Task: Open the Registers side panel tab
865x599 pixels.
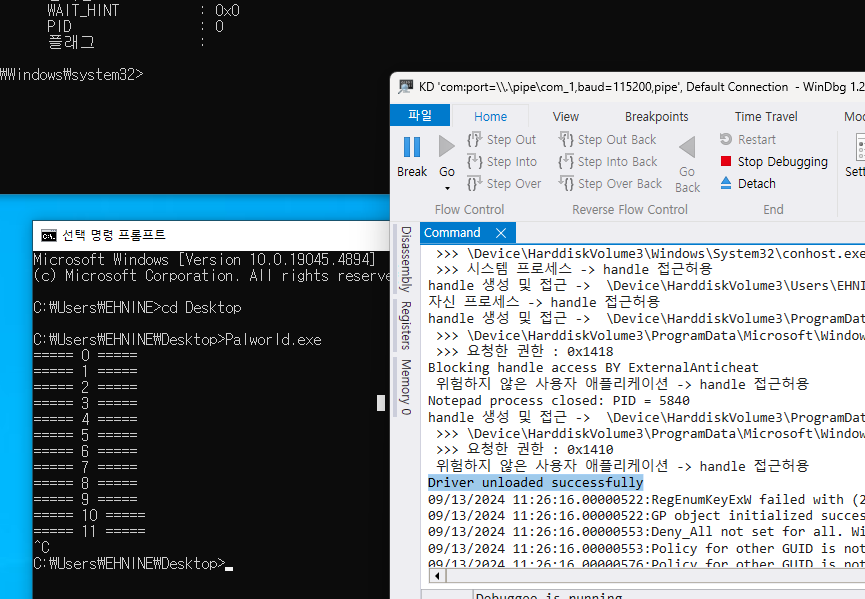Action: [x=406, y=325]
